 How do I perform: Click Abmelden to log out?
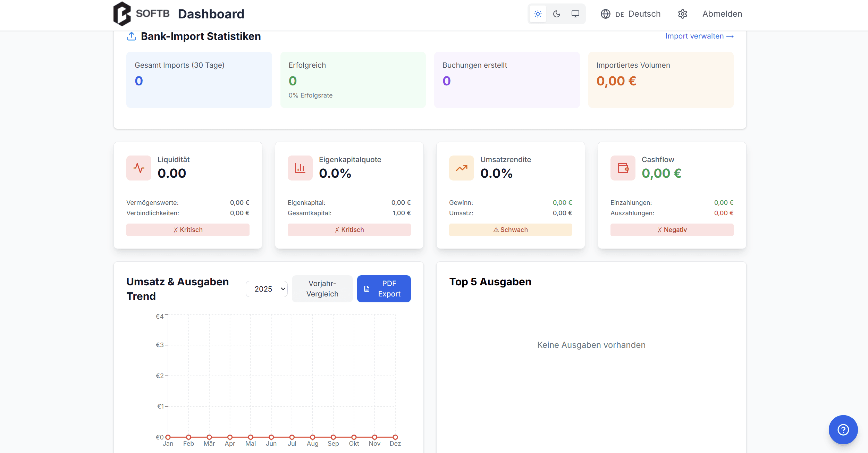[722, 14]
